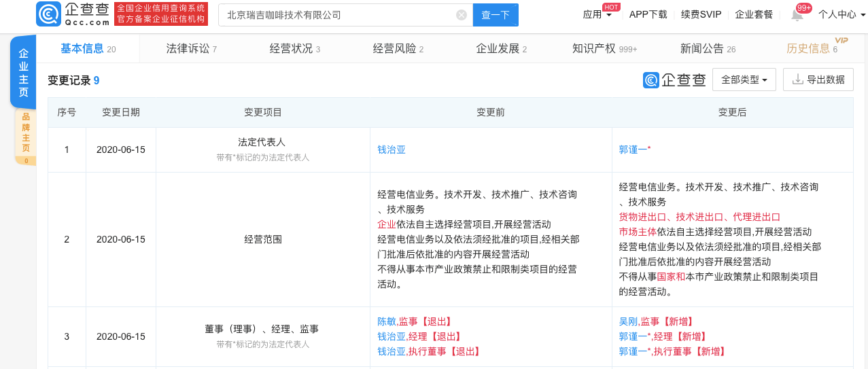Click the 企查查 watermark logo beside 全部类型

click(675, 80)
